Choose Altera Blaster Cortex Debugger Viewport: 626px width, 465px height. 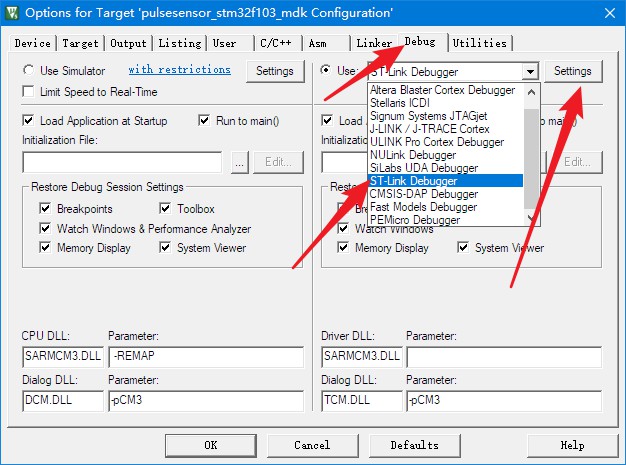445,90
